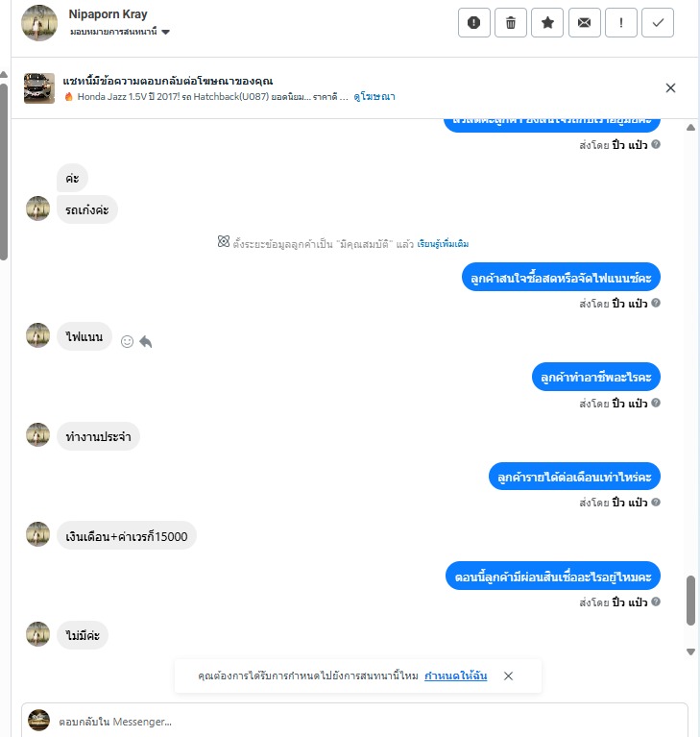The image size is (700, 737).
Task: Flag conversation with the exclamation mark button
Action: coord(621,22)
